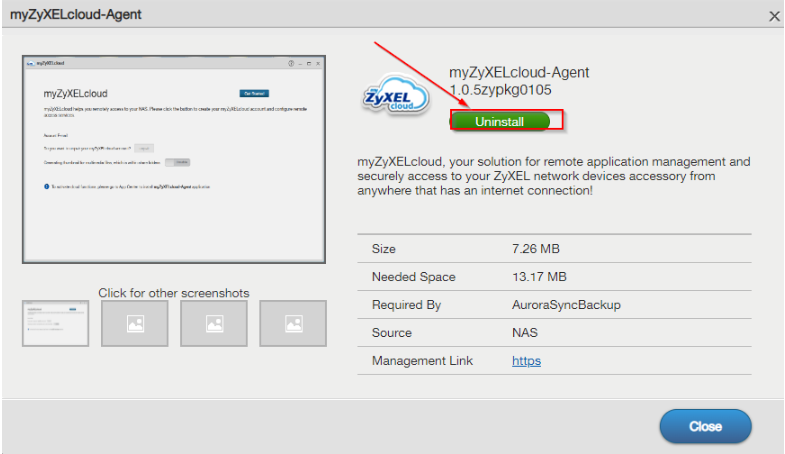Click the blue Get Started button in preview
The height and width of the screenshot is (454, 785).
tap(254, 92)
